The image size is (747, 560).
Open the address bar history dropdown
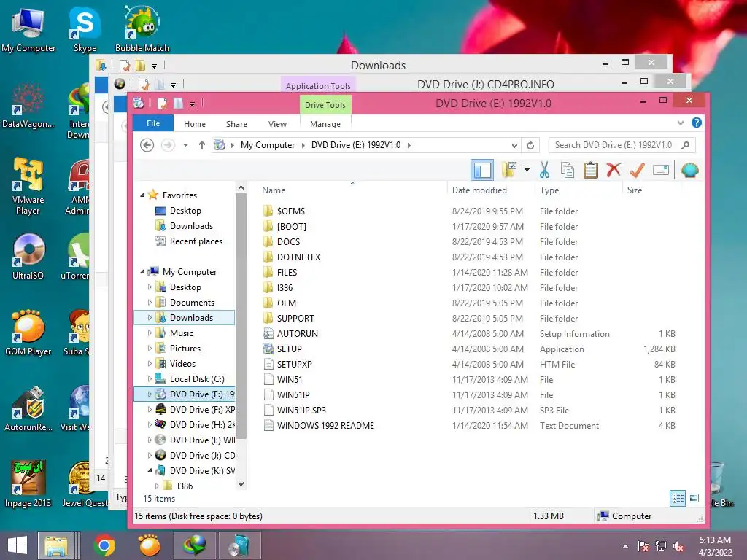(514, 145)
